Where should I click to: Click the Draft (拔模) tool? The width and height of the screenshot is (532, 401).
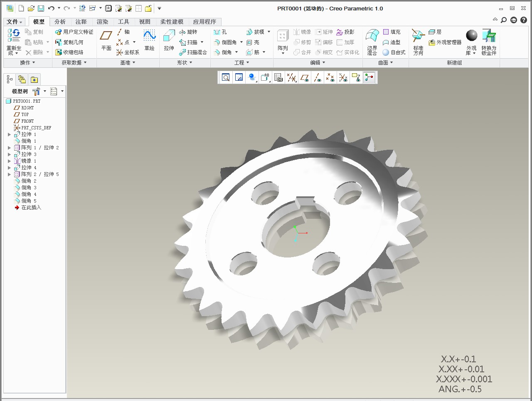coord(255,32)
